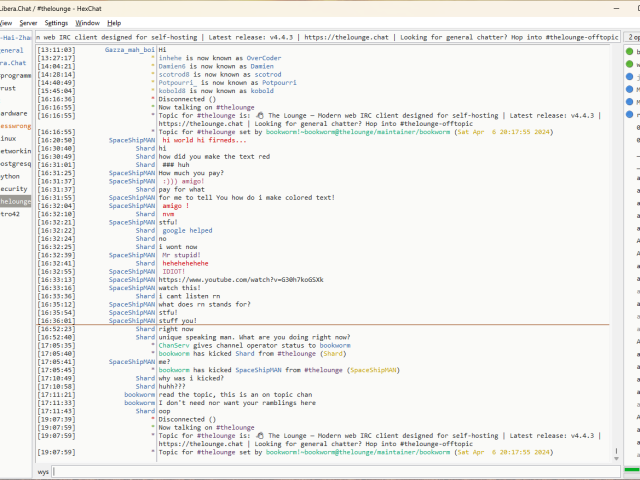Switch to the rust channel in sidebar

click(8, 88)
